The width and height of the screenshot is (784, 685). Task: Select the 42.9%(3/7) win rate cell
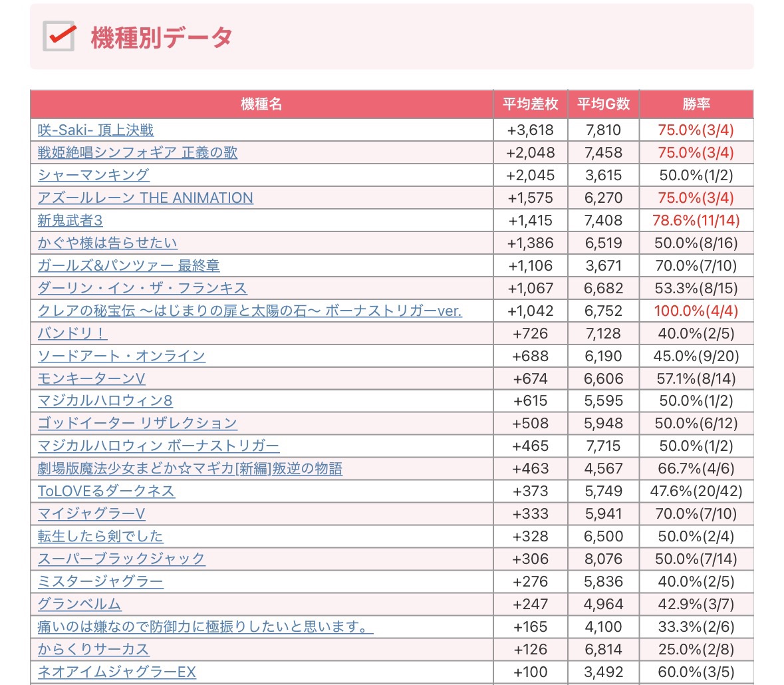coord(696,604)
